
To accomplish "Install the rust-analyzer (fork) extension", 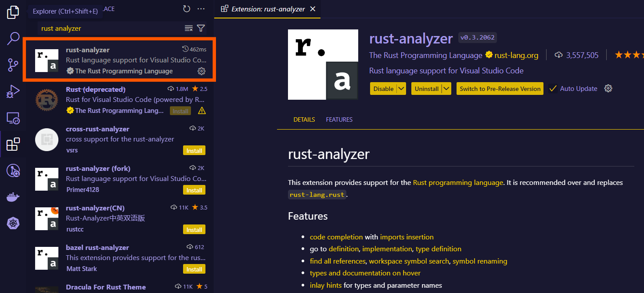I will (194, 190).
